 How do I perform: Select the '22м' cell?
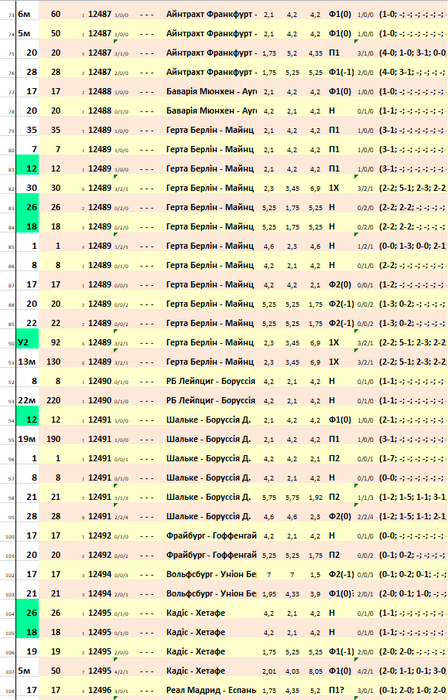[x=28, y=401]
